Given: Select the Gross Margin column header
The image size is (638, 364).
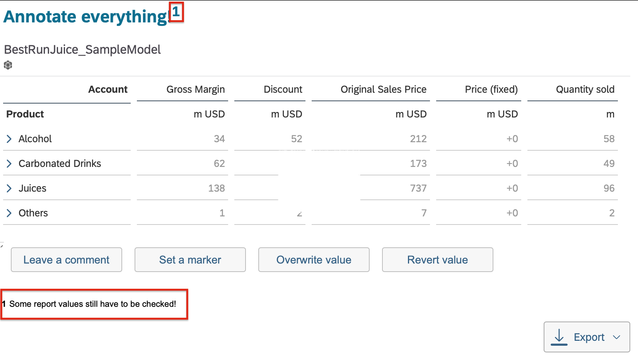Looking at the screenshot, I should click(196, 89).
